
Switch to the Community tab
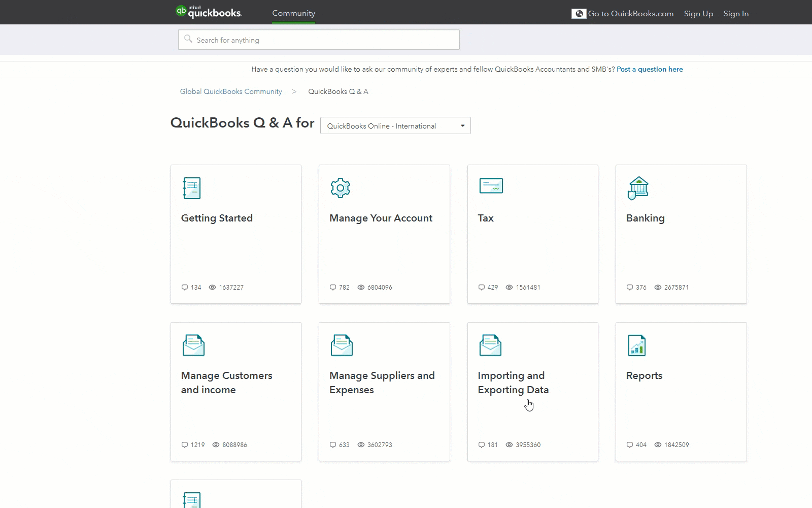click(x=293, y=13)
